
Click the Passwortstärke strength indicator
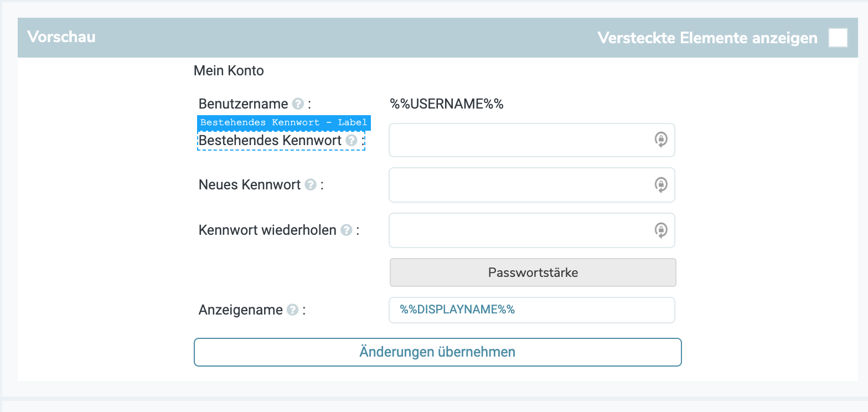point(533,272)
